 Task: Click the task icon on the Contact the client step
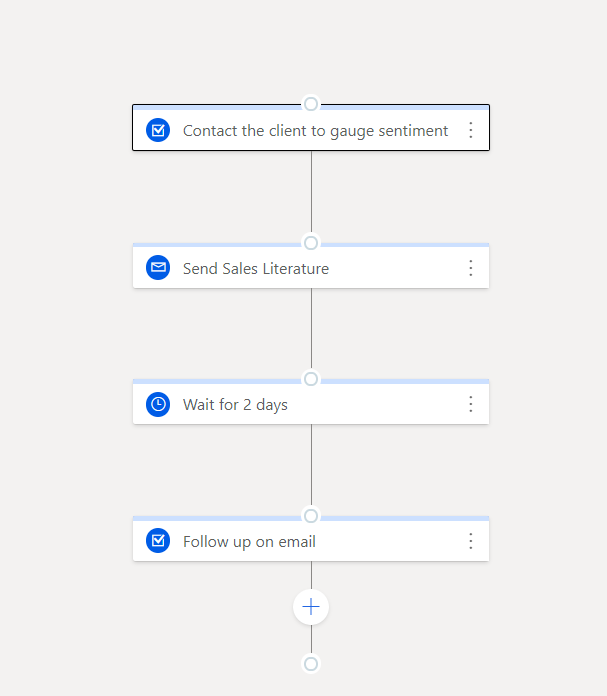point(158,130)
